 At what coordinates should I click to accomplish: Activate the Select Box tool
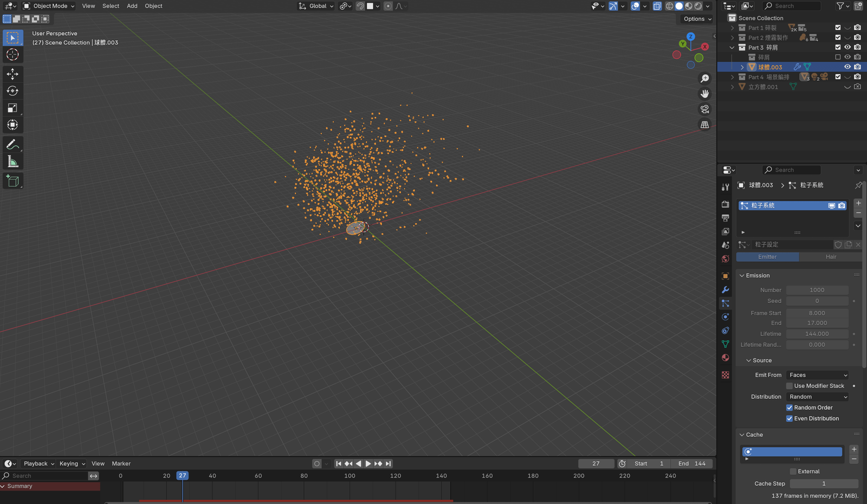click(12, 37)
